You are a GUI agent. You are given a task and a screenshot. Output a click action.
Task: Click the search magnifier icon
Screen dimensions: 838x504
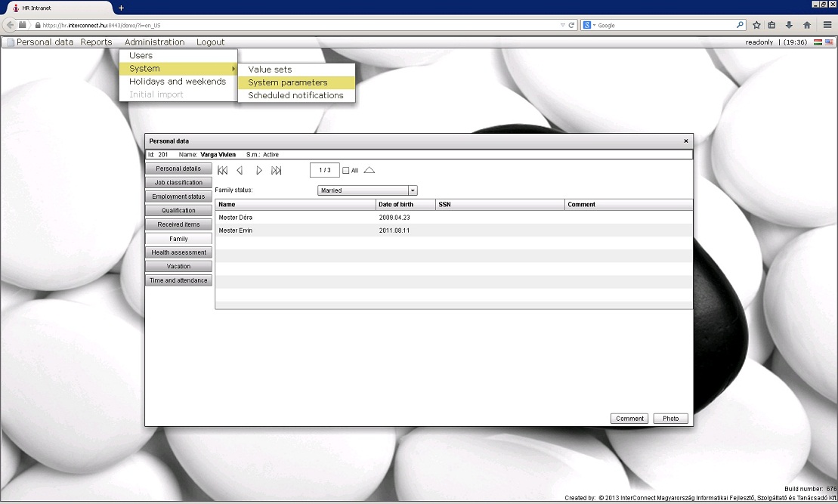coord(740,25)
